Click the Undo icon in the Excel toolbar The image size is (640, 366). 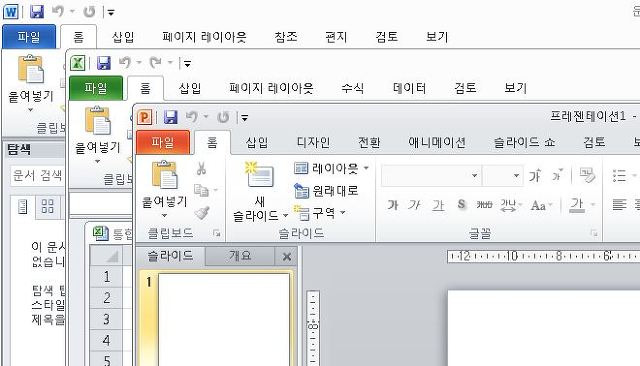coord(125,63)
